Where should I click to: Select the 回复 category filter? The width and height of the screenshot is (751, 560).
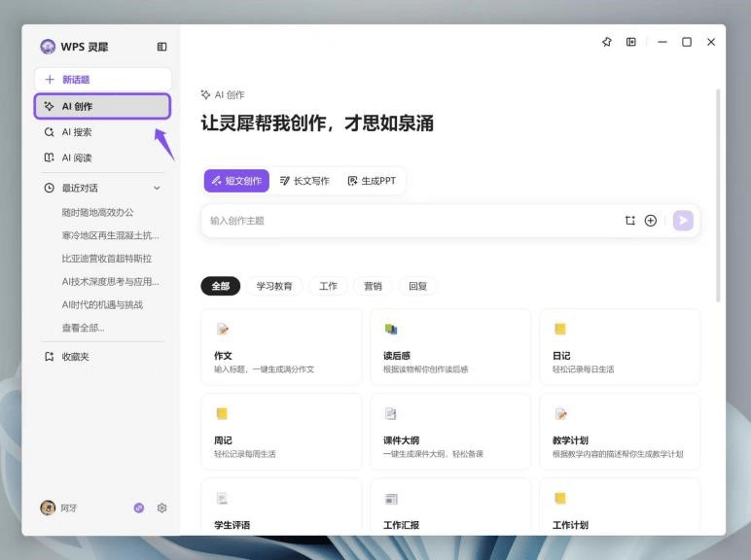tap(417, 286)
